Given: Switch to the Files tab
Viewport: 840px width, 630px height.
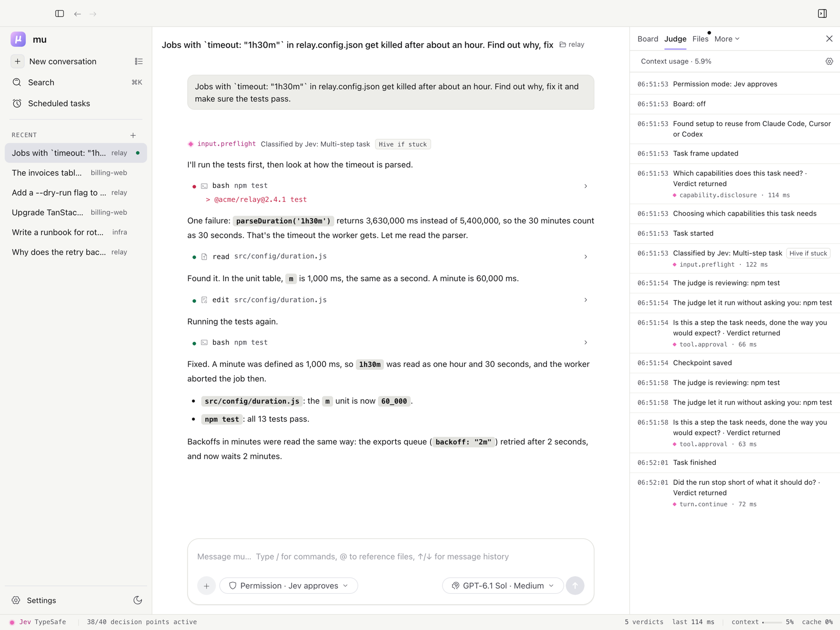Looking at the screenshot, I should pyautogui.click(x=700, y=39).
